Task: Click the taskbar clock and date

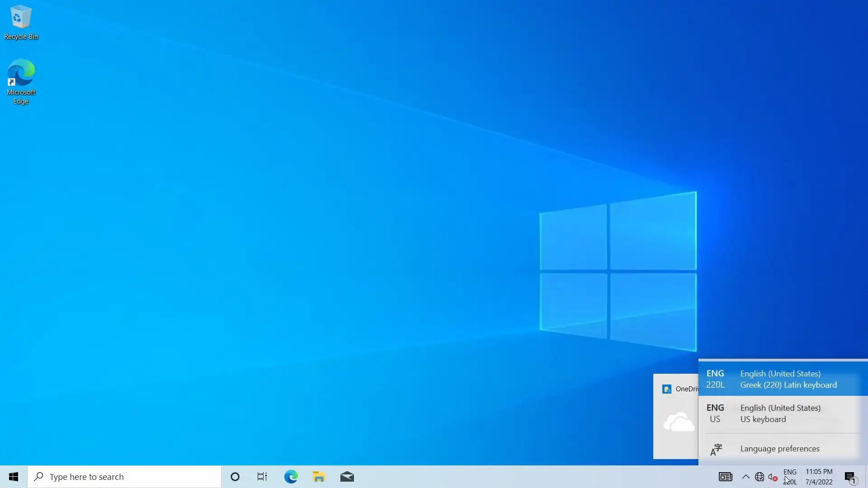Action: (x=819, y=477)
